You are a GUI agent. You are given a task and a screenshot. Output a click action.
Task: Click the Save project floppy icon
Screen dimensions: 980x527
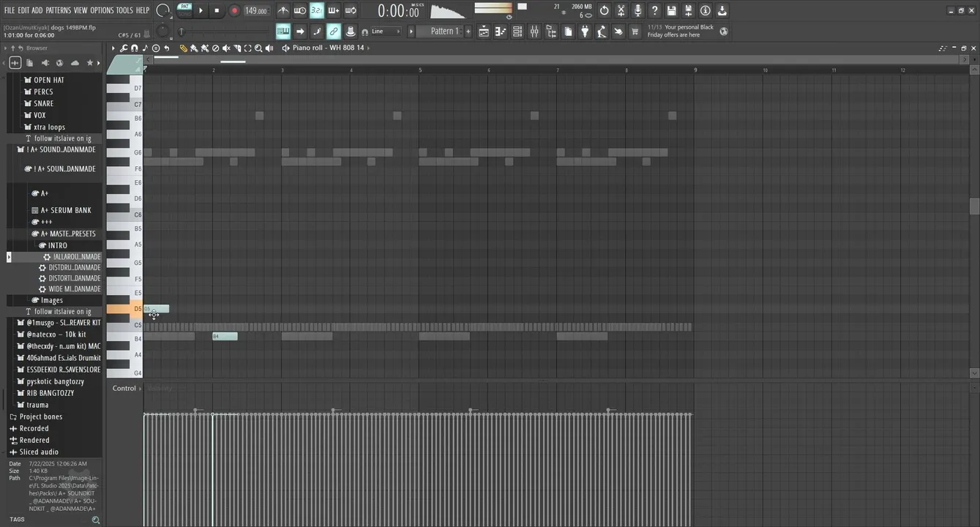pos(671,10)
